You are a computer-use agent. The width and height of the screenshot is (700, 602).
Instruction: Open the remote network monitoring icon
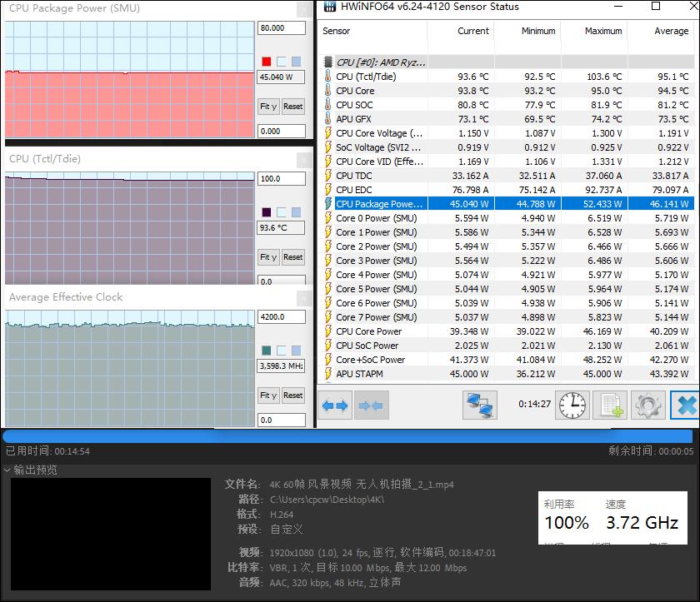(x=479, y=405)
